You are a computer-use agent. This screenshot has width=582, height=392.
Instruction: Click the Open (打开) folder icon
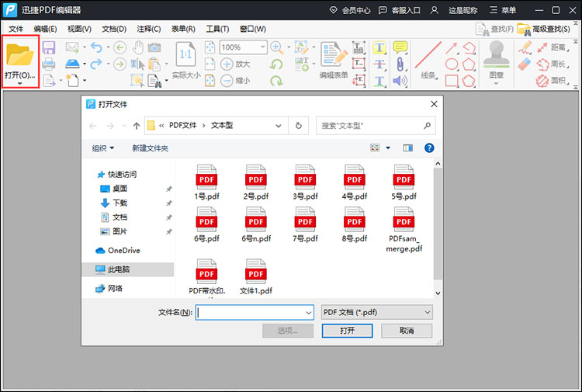[19, 55]
